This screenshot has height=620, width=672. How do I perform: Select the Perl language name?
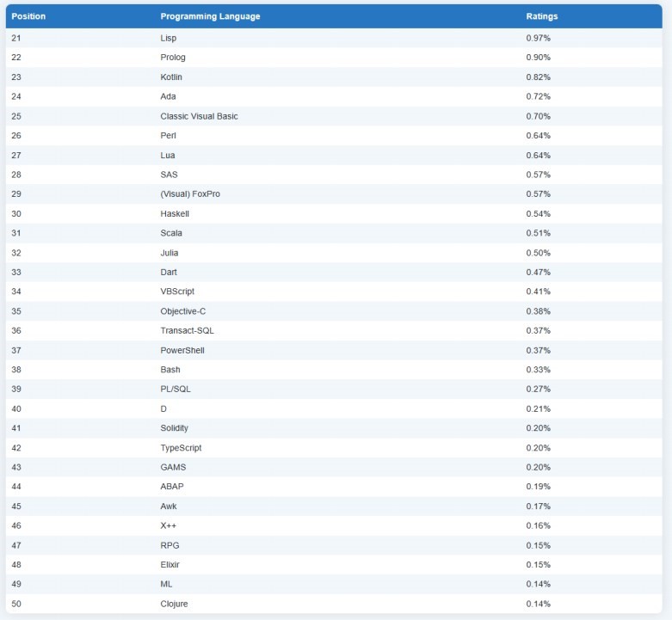point(169,136)
